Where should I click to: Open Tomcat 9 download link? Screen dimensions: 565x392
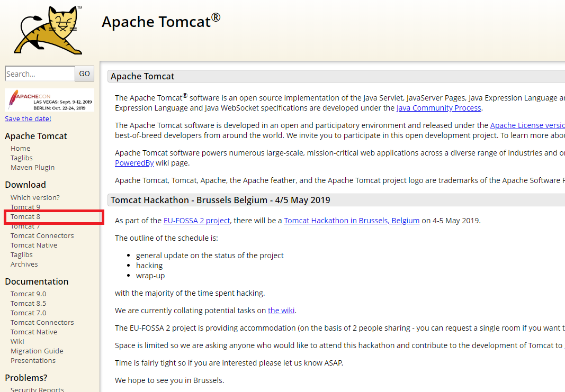[x=25, y=207]
